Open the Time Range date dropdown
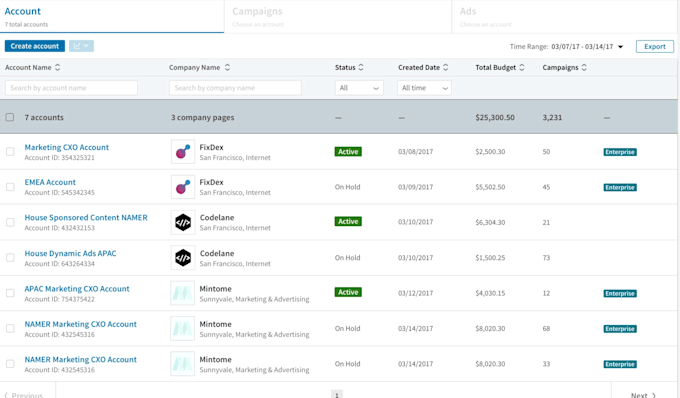680x398 pixels. (x=587, y=46)
